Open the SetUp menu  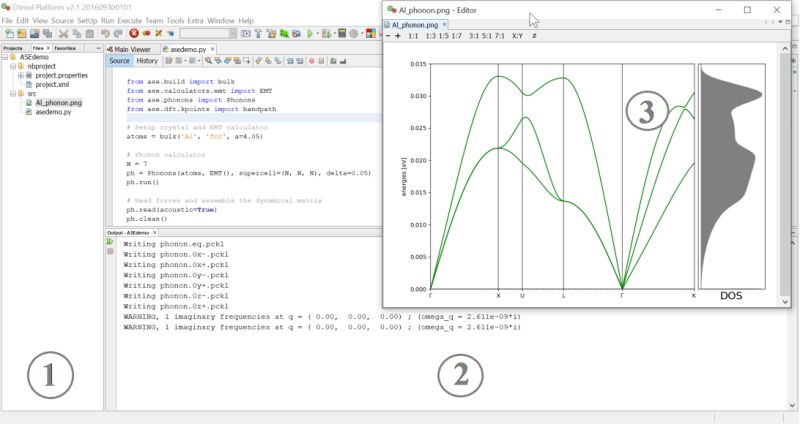click(x=87, y=21)
